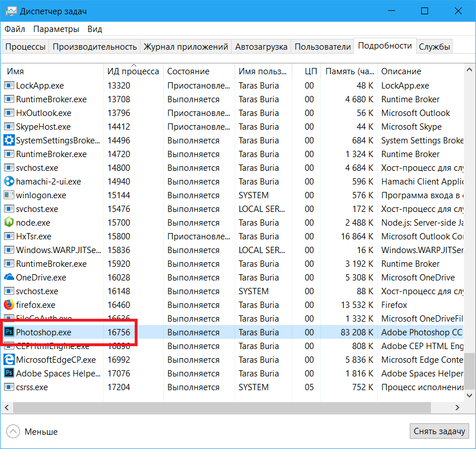Click the OneDrive.exe cloud icon

9,277
